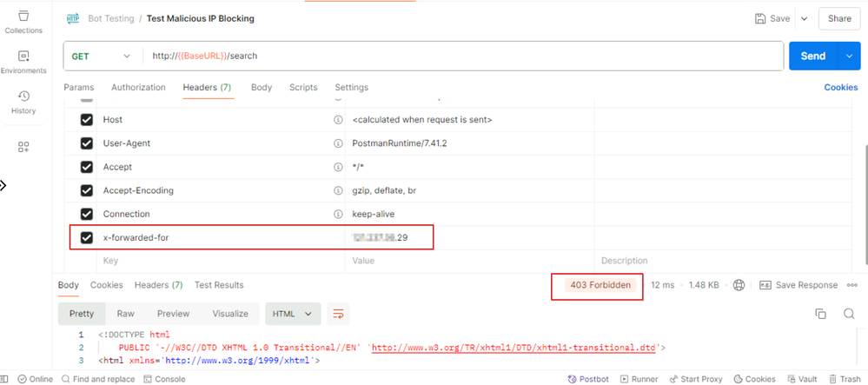
Task: Open the HTML response format dropdown
Action: point(293,314)
